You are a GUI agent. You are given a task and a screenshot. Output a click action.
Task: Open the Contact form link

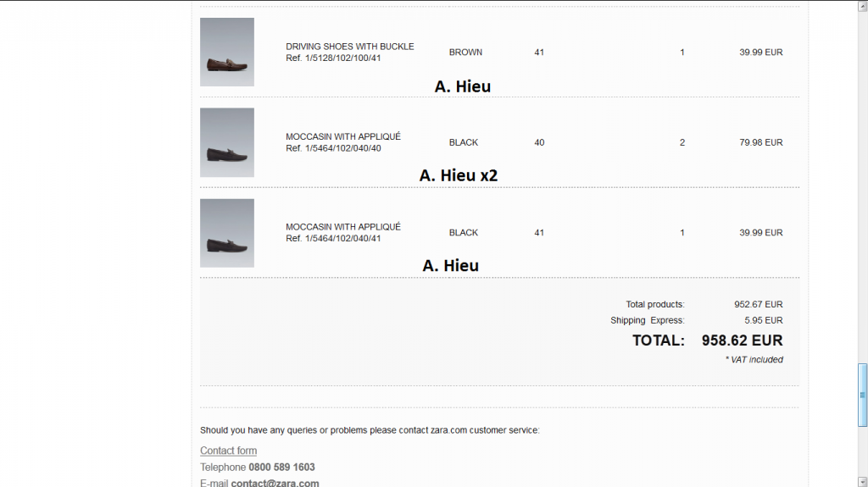[228, 451]
